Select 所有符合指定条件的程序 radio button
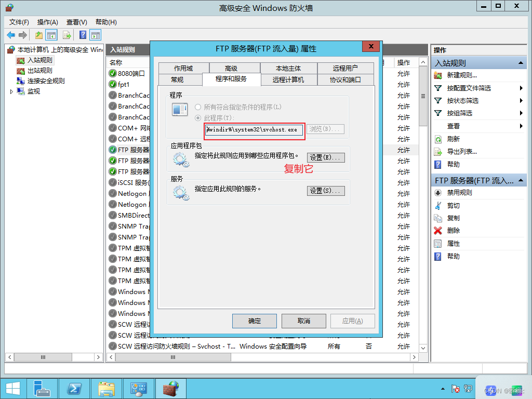 point(198,107)
